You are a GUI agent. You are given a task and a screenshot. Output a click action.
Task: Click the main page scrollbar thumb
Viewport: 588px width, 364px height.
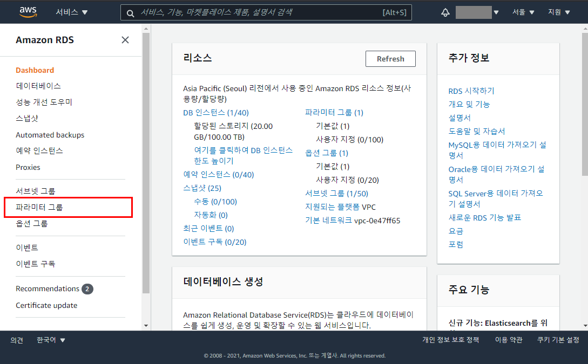(x=585, y=104)
